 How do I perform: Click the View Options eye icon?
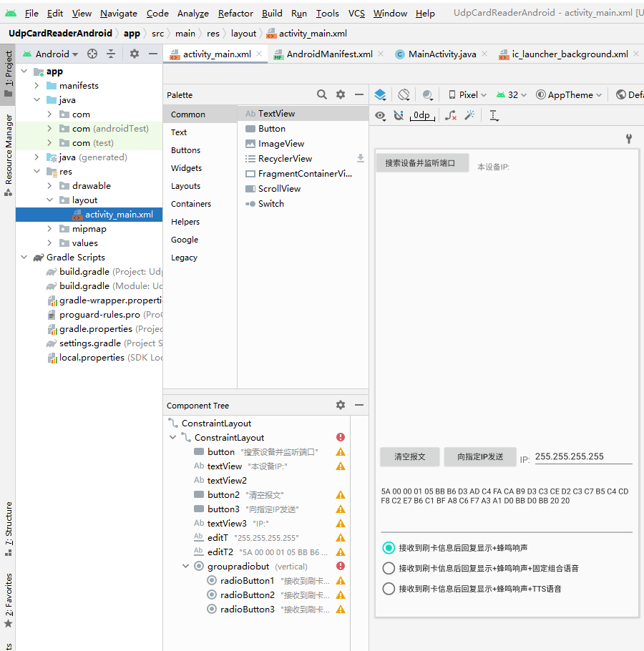coord(380,116)
